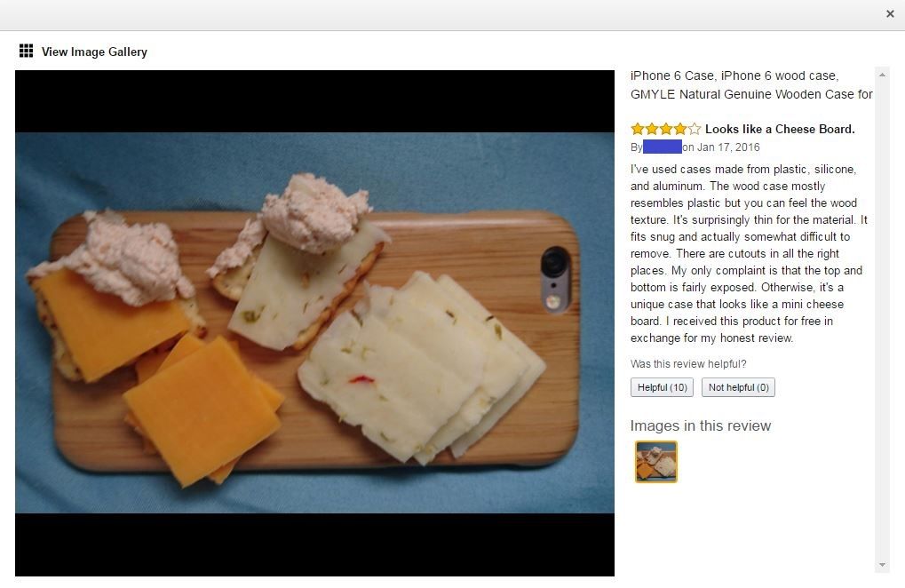Click the 'Was this review helpful?' label
This screenshot has height=588, width=905.
click(688, 364)
